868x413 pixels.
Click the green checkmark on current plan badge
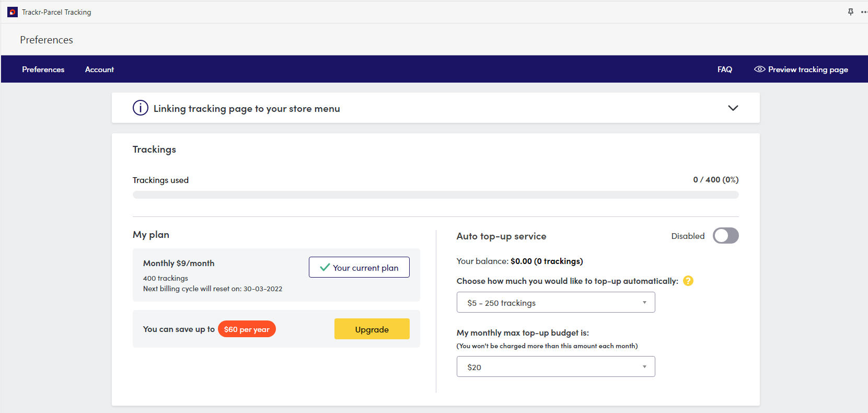tap(324, 267)
